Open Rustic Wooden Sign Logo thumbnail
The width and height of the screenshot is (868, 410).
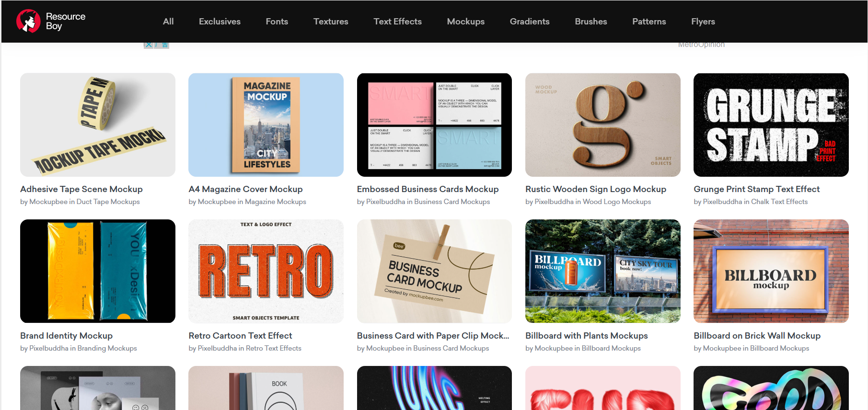(603, 125)
